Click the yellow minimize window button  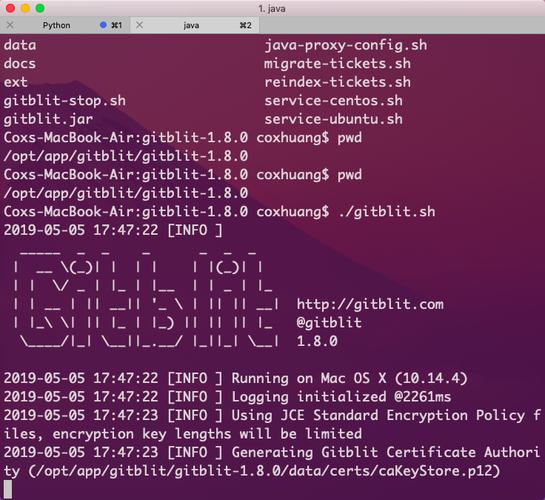(25, 8)
